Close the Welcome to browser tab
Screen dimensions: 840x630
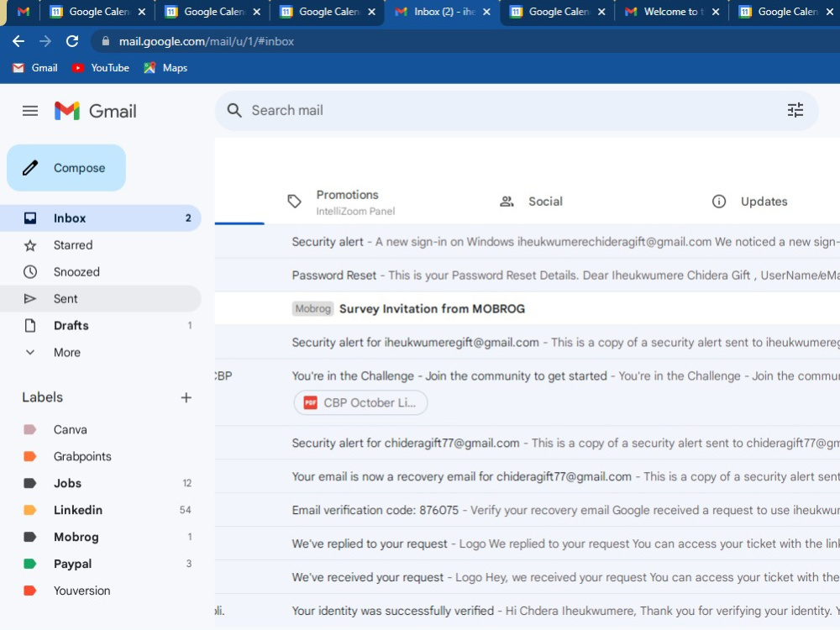tap(716, 12)
